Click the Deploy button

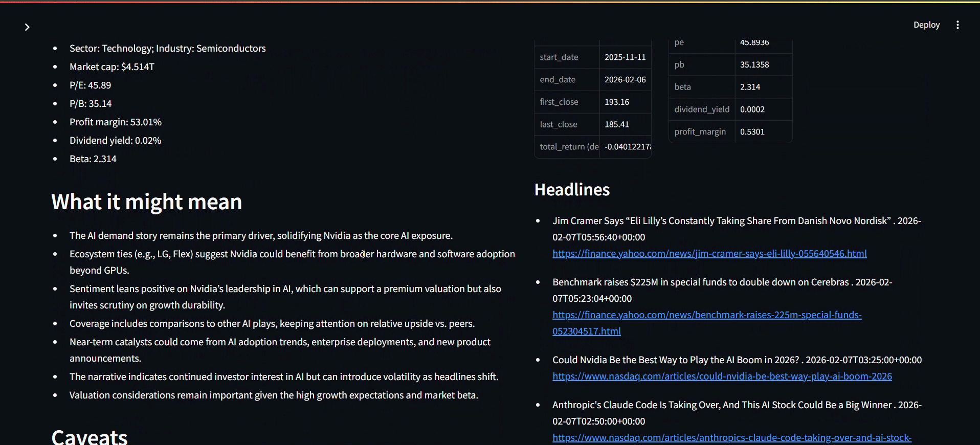(x=926, y=25)
